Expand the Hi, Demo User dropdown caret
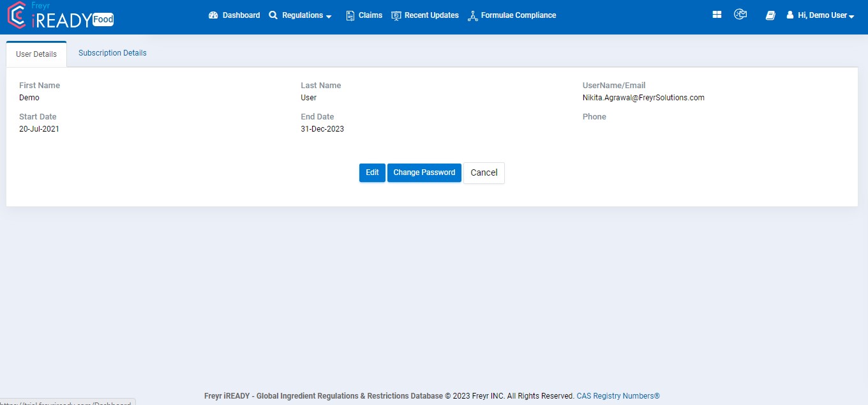 click(x=851, y=17)
